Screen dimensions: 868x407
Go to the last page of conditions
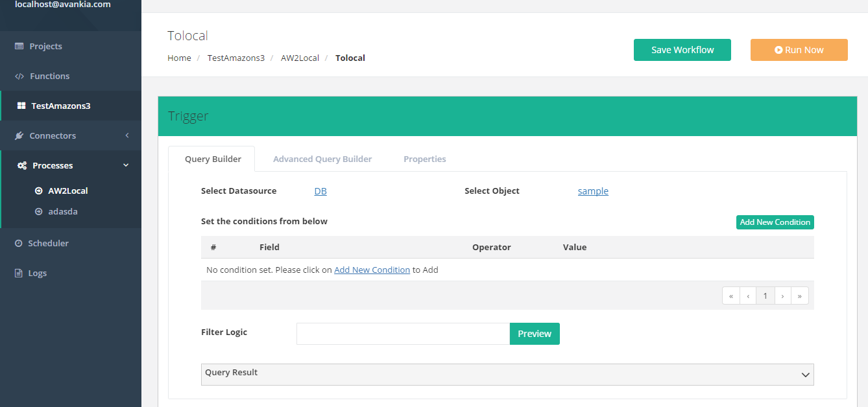[x=800, y=296]
